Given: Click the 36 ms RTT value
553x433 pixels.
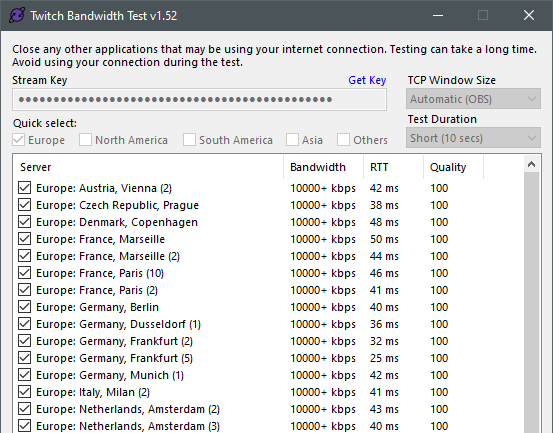Looking at the screenshot, I should click(x=384, y=324).
